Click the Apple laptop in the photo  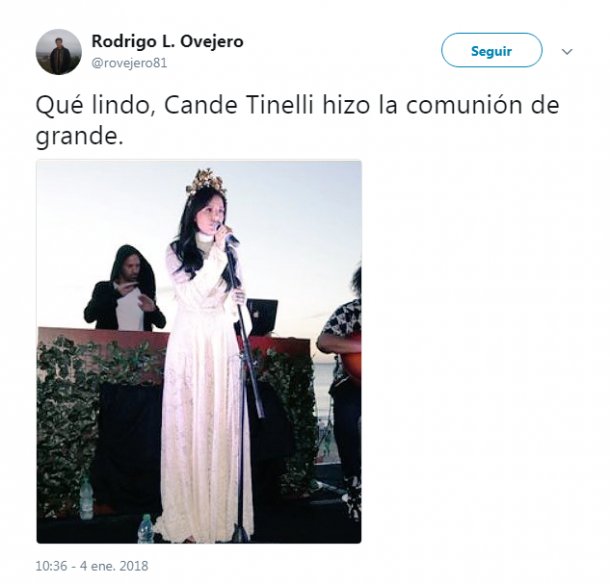(x=262, y=317)
